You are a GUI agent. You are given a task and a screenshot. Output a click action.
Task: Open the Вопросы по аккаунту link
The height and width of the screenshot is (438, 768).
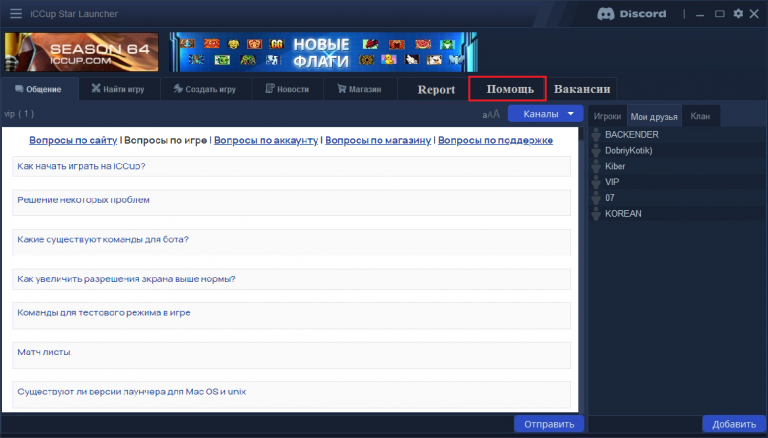pyautogui.click(x=266, y=141)
